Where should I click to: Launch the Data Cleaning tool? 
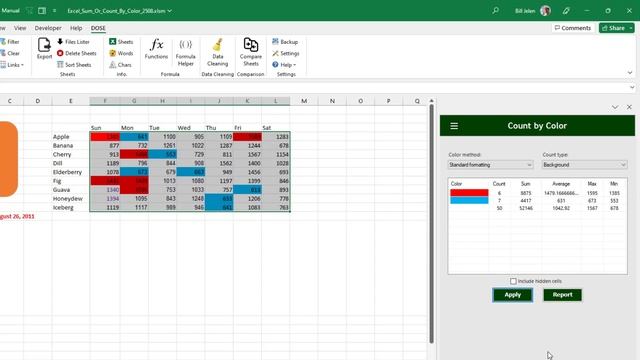point(218,52)
